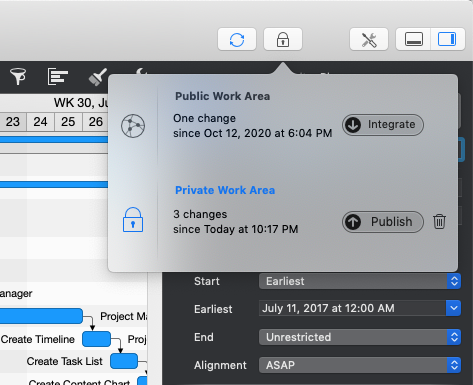Open the Alignment dropdown set to ASAP
The image size is (473, 385).
coord(360,365)
